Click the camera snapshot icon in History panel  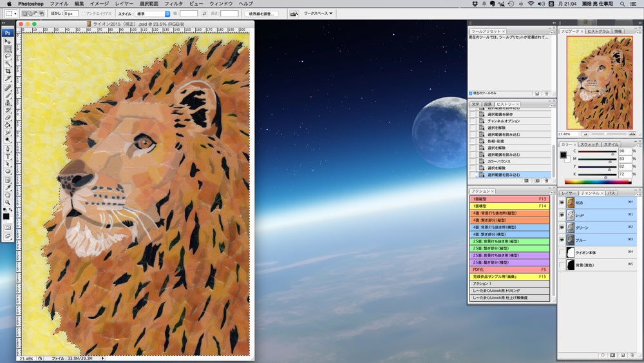pos(536,181)
